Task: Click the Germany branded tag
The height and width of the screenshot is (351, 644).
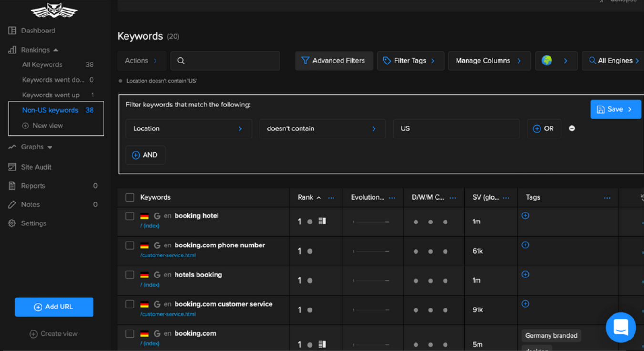Action: [x=551, y=336]
